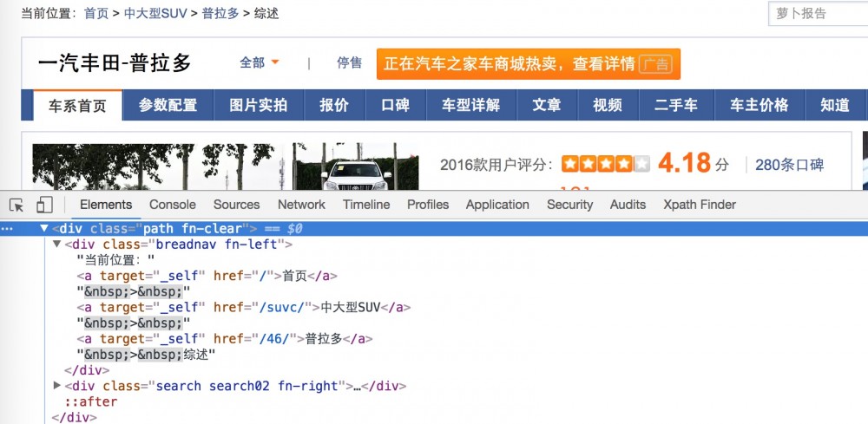This screenshot has width=868, height=424.
Task: Open the 口碑 nav item
Action: coord(396,105)
